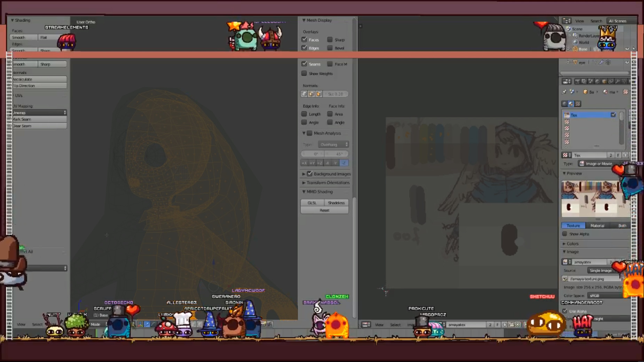The height and width of the screenshot is (362, 644).
Task: Enable the Sharp overlay checkbox in Mesh Display
Action: pyautogui.click(x=330, y=39)
